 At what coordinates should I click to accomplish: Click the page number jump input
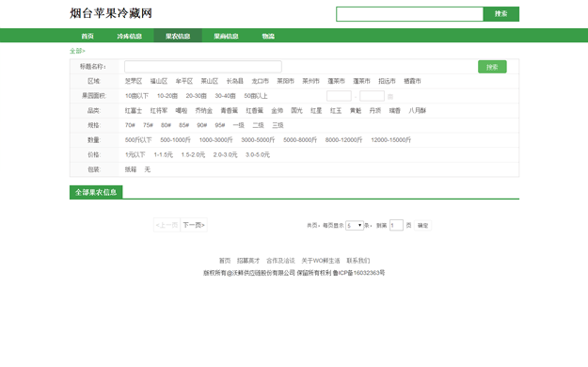(396, 225)
